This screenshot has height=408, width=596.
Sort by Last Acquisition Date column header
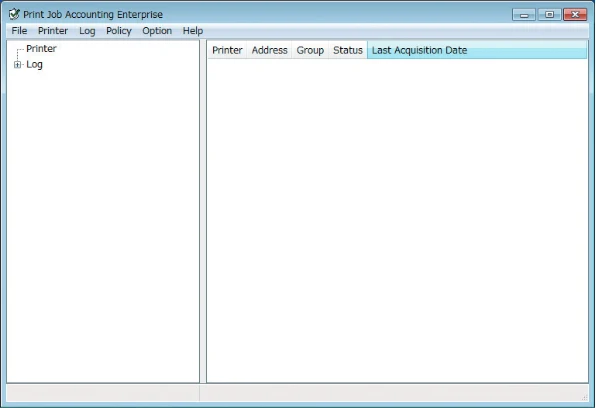coord(477,50)
